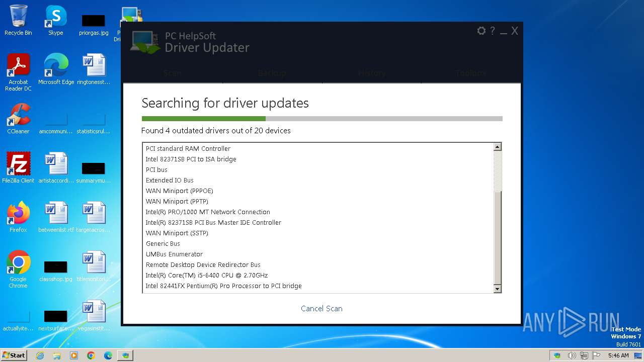
Task: Select PCI standard RAM Controller row
Action: [x=318, y=149]
